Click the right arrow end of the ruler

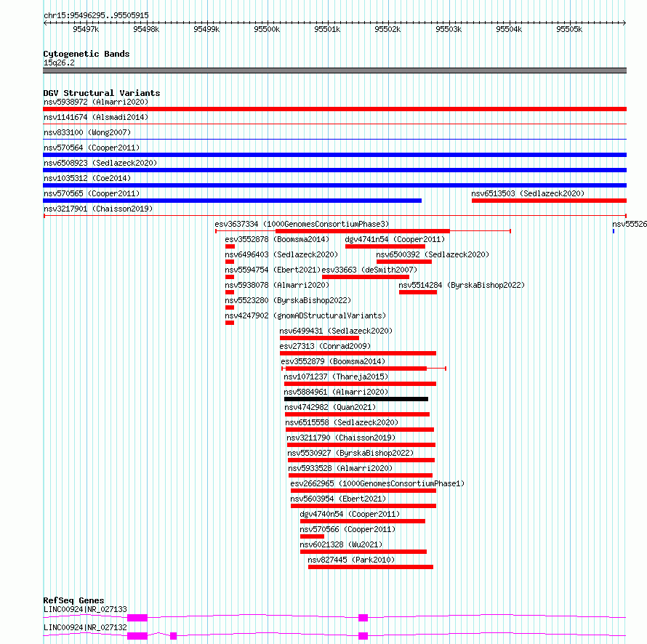624,23
